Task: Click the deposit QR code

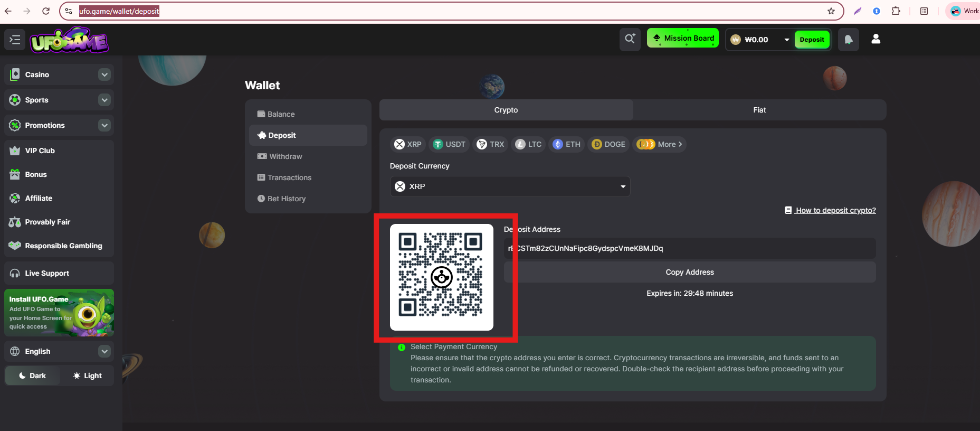Action: click(441, 277)
